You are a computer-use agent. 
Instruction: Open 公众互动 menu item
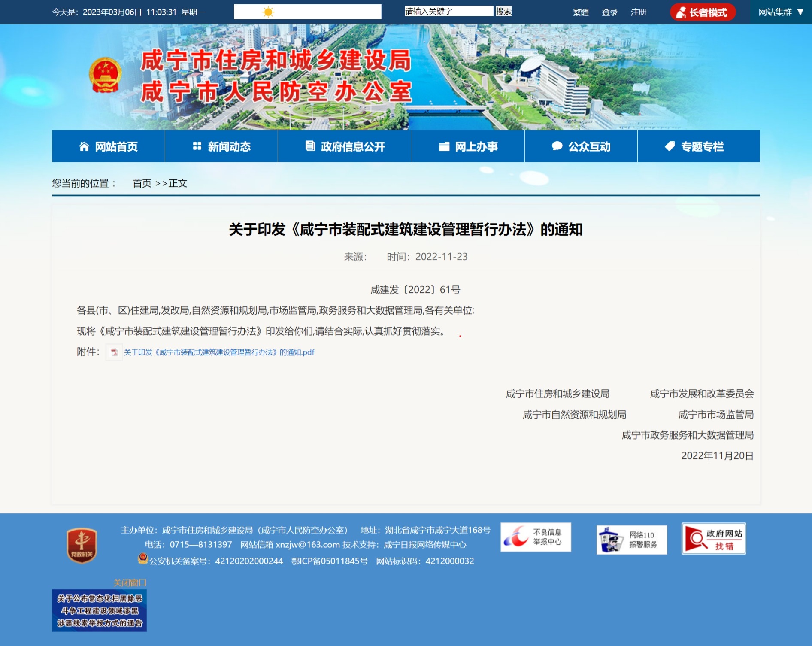click(581, 146)
